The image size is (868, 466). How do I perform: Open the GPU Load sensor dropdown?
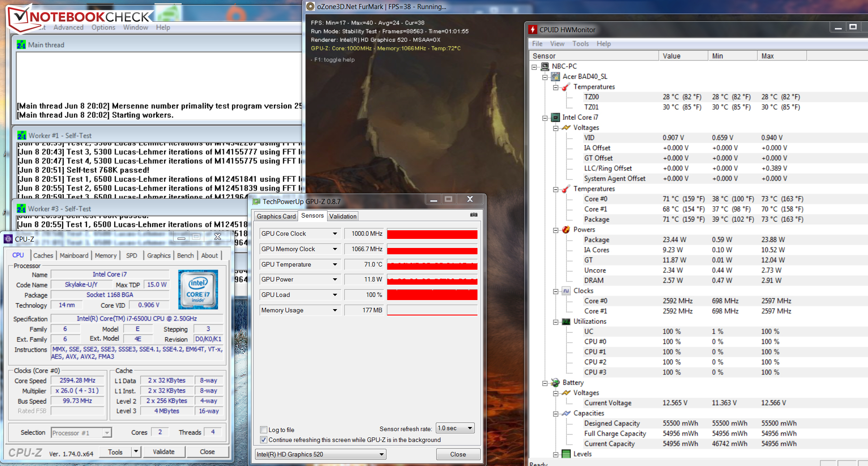335,295
